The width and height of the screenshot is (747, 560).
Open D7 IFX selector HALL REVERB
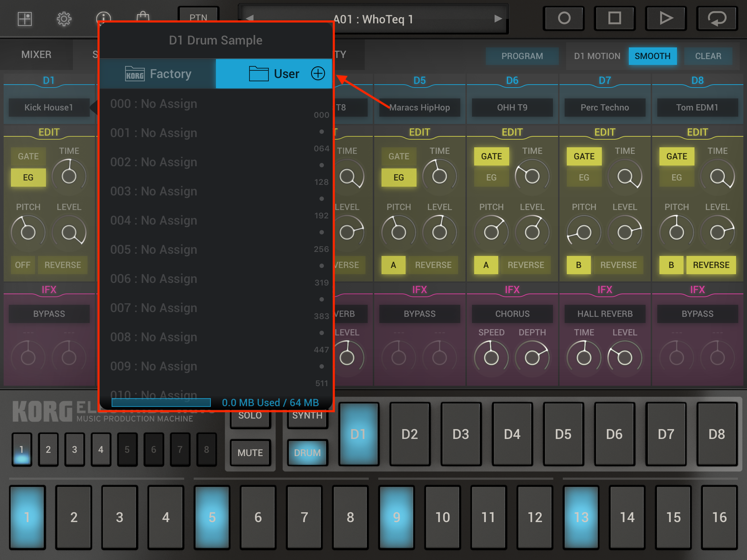605,314
